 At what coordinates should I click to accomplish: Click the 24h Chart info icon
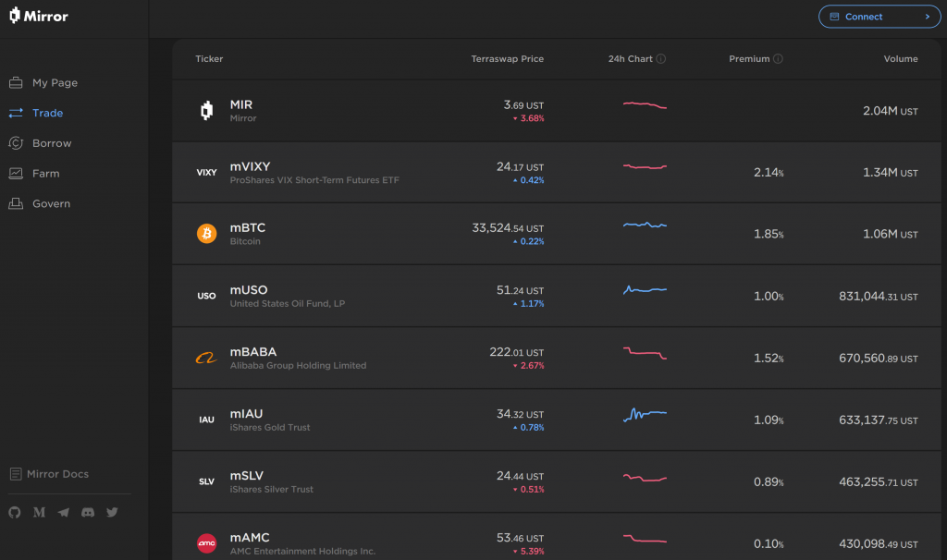click(x=660, y=58)
